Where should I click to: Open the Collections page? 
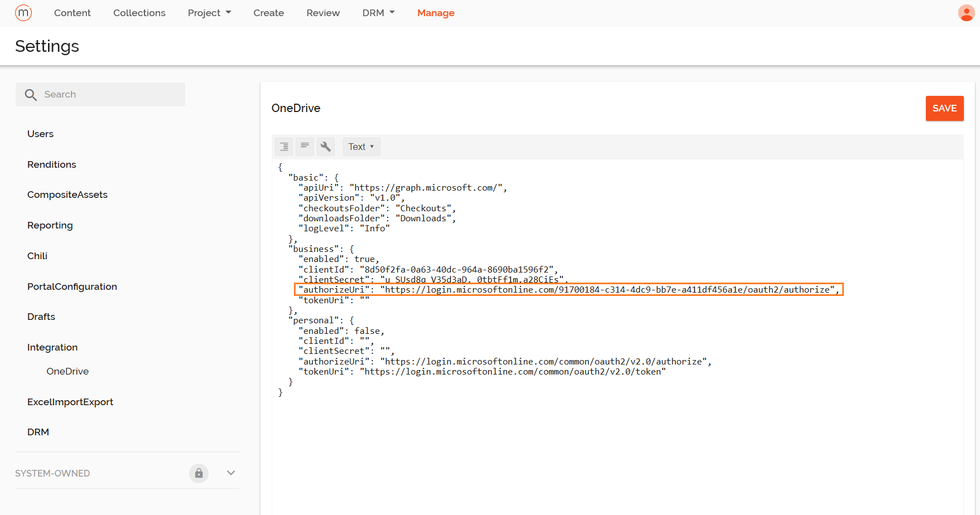[x=139, y=13]
